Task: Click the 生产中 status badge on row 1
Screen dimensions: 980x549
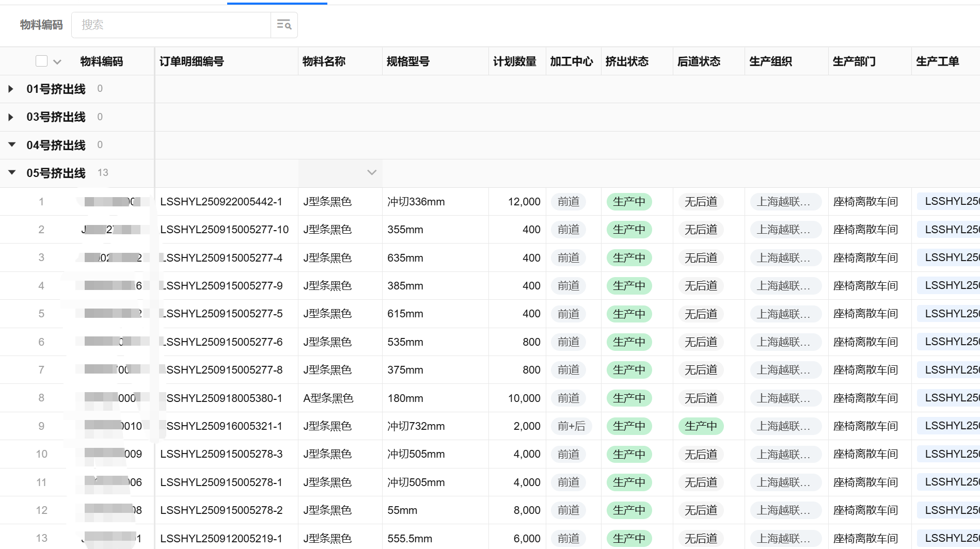Action: pyautogui.click(x=629, y=201)
